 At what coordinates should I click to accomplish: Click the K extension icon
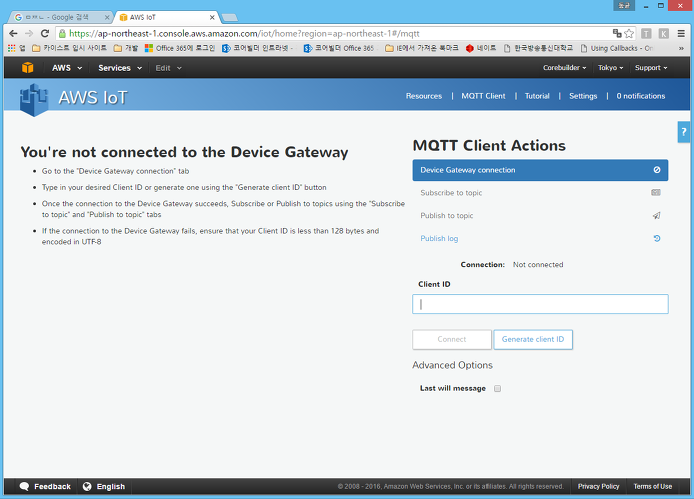(663, 33)
